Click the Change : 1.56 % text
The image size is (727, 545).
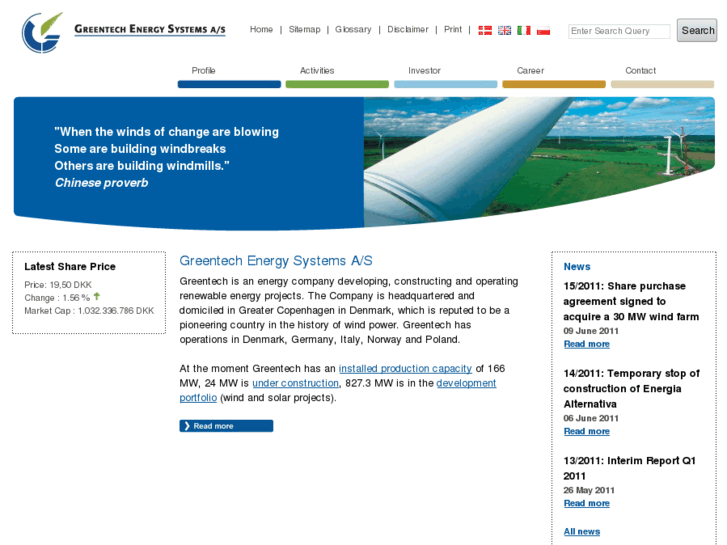click(57, 298)
